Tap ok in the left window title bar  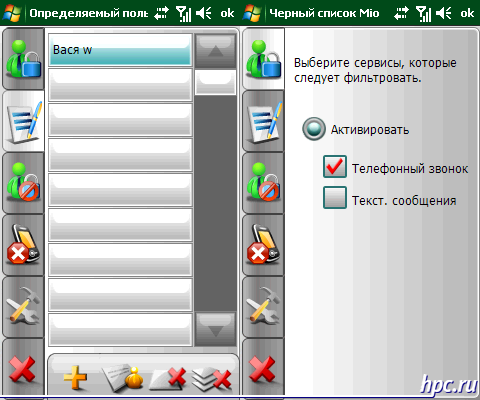(x=227, y=13)
